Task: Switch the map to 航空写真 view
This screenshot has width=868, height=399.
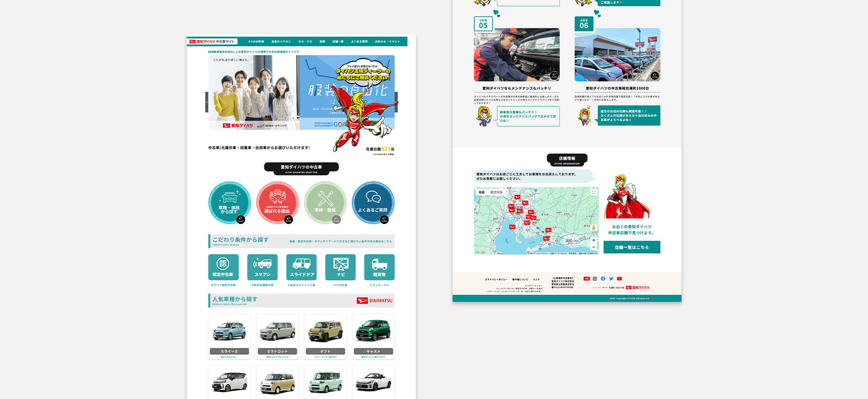Action: pyautogui.click(x=496, y=192)
